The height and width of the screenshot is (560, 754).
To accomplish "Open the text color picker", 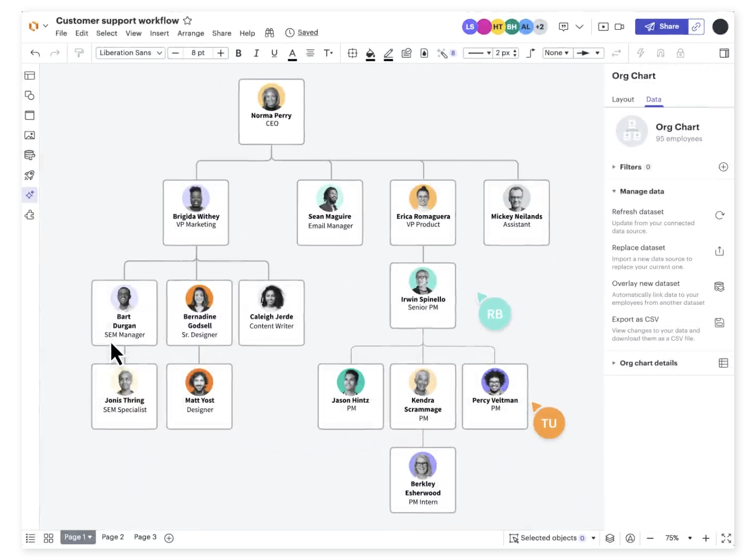I will click(x=292, y=53).
